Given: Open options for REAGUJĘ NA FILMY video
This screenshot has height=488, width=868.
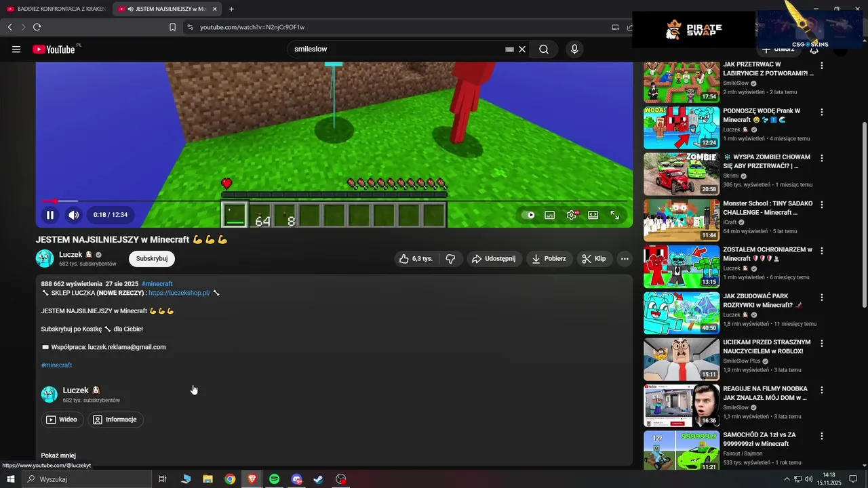Looking at the screenshot, I should [x=822, y=390].
